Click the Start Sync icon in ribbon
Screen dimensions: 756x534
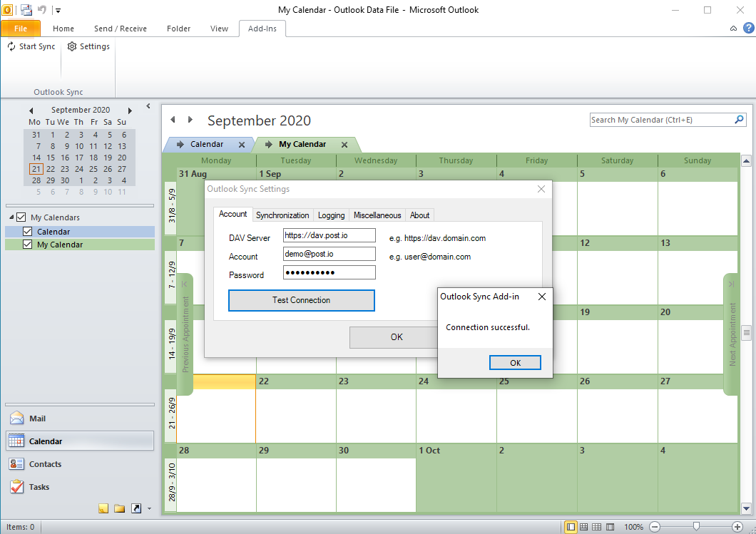(11, 46)
